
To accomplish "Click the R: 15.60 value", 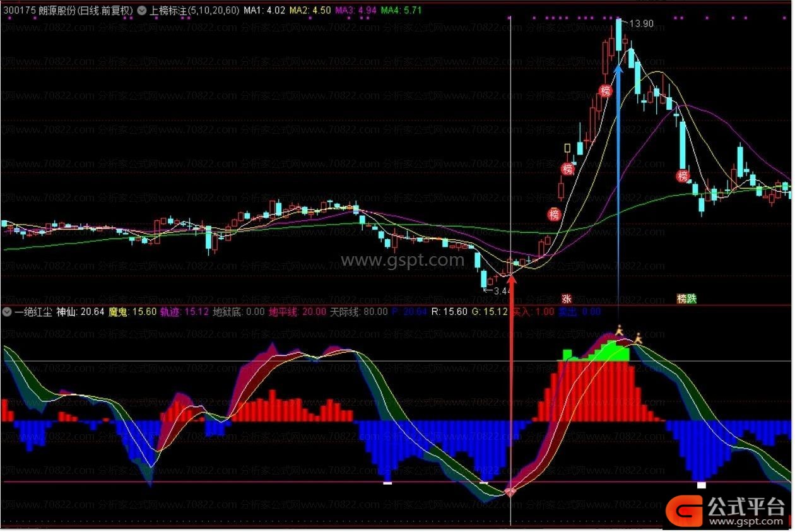I will pyautogui.click(x=449, y=312).
